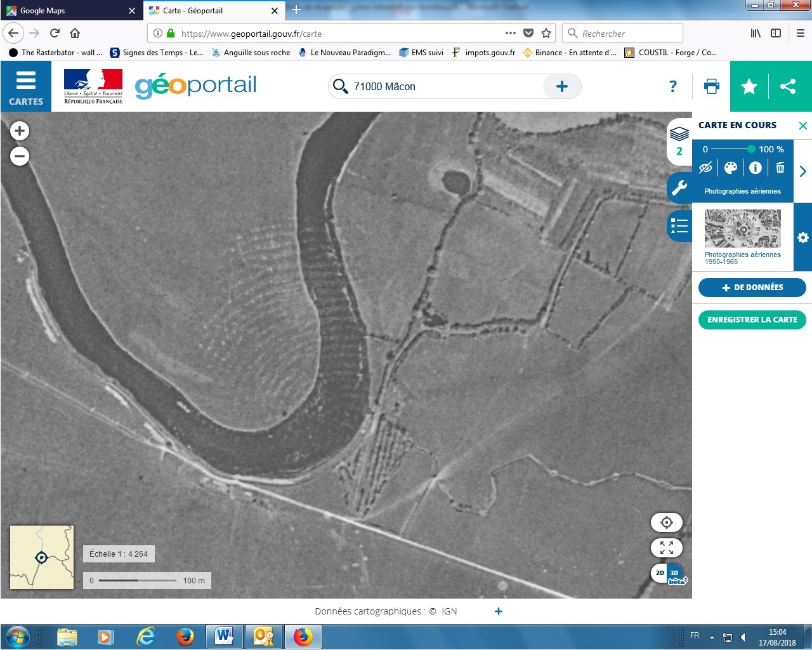Click the search magnifier in Géoportail
The width and height of the screenshot is (812, 650).
click(x=341, y=86)
